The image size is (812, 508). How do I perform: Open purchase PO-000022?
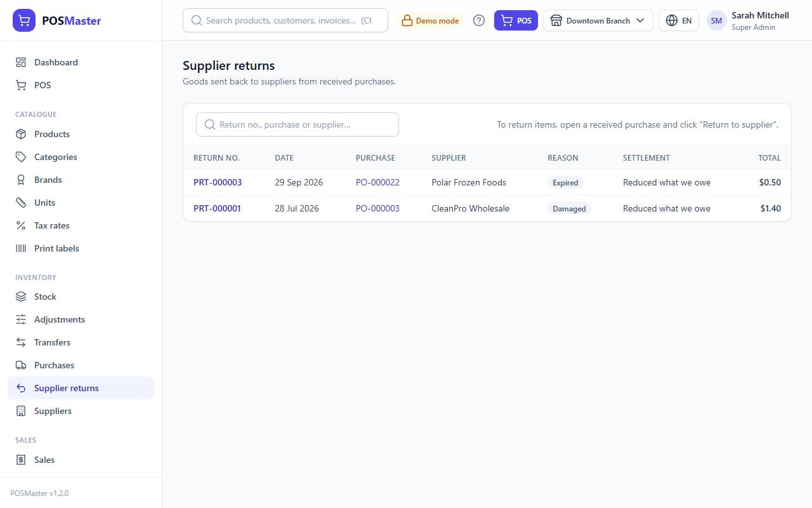click(x=377, y=182)
